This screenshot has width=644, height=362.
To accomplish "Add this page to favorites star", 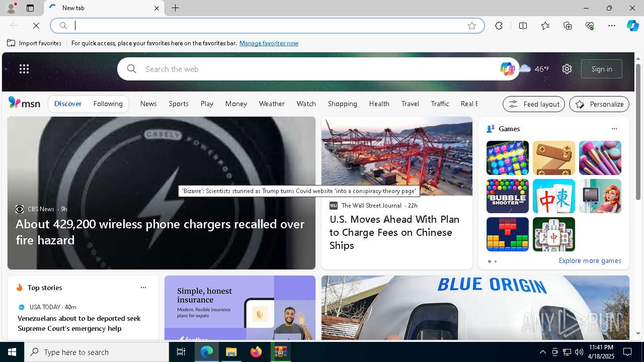I will pyautogui.click(x=472, y=26).
